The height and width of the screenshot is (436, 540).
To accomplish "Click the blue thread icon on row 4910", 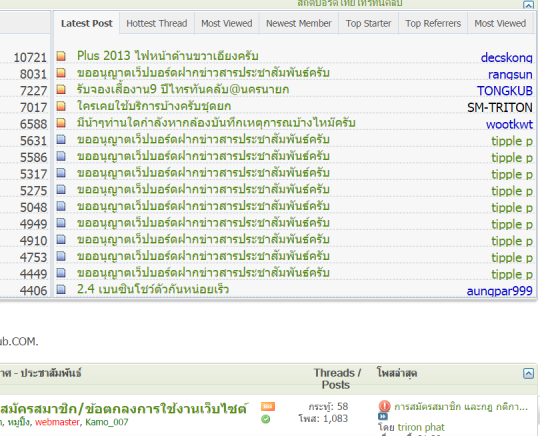I will click(x=61, y=239).
